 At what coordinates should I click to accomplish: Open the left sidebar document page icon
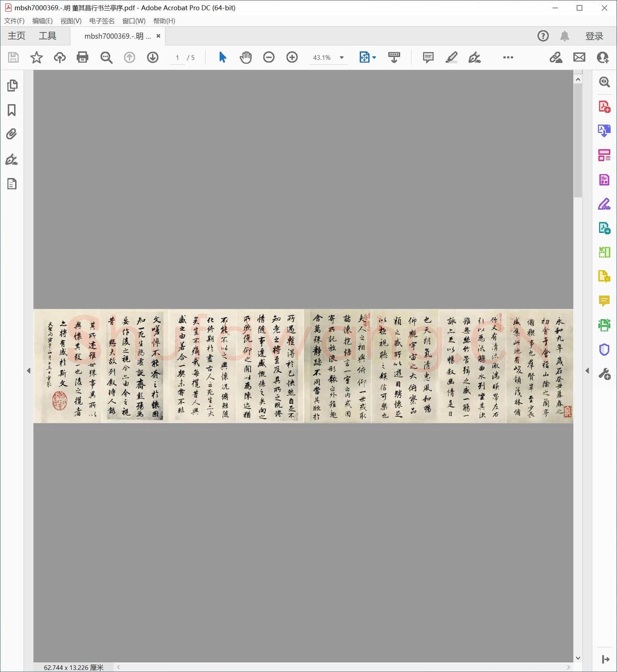(x=12, y=184)
